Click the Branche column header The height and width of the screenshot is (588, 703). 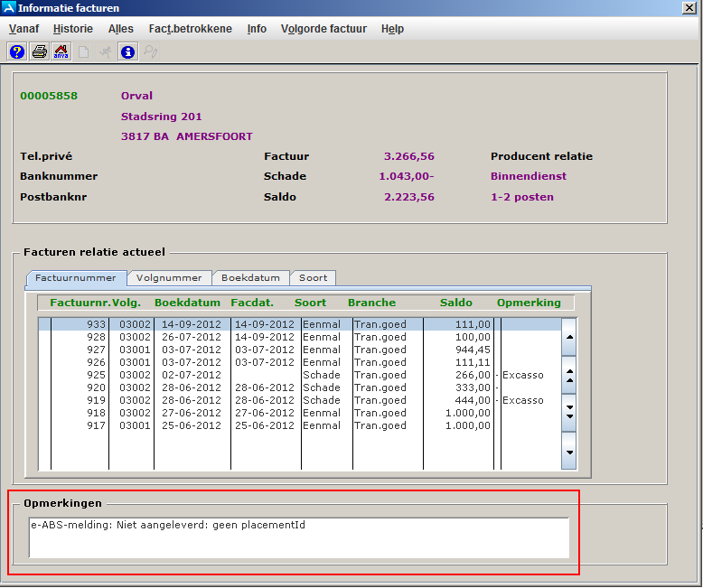click(371, 303)
